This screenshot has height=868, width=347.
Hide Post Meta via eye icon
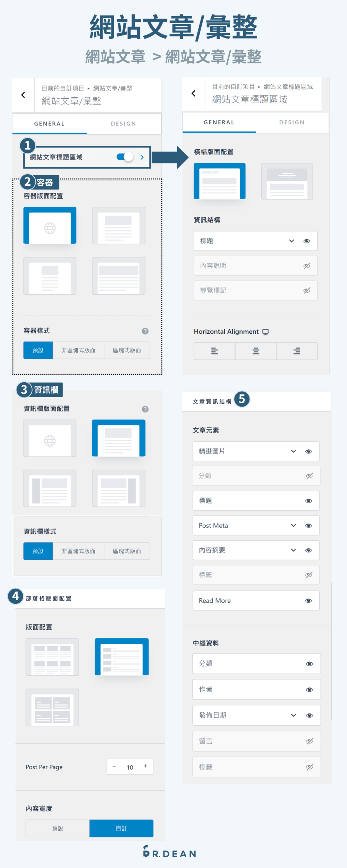tap(308, 526)
